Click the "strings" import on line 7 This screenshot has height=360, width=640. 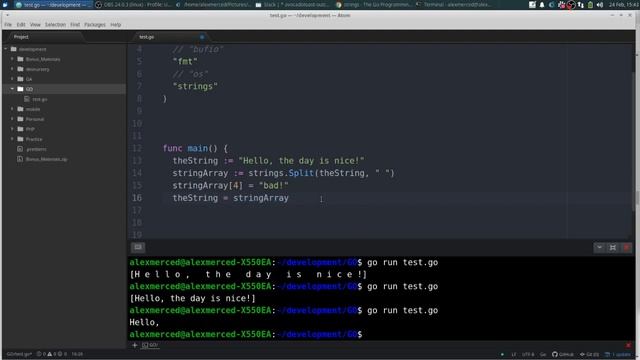pyautogui.click(x=195, y=87)
